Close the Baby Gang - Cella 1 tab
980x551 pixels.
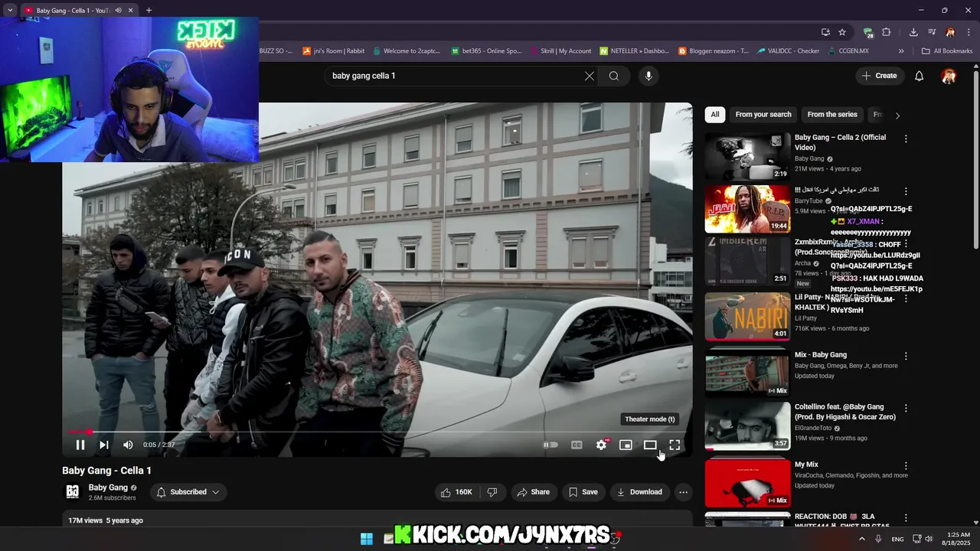pos(131,11)
